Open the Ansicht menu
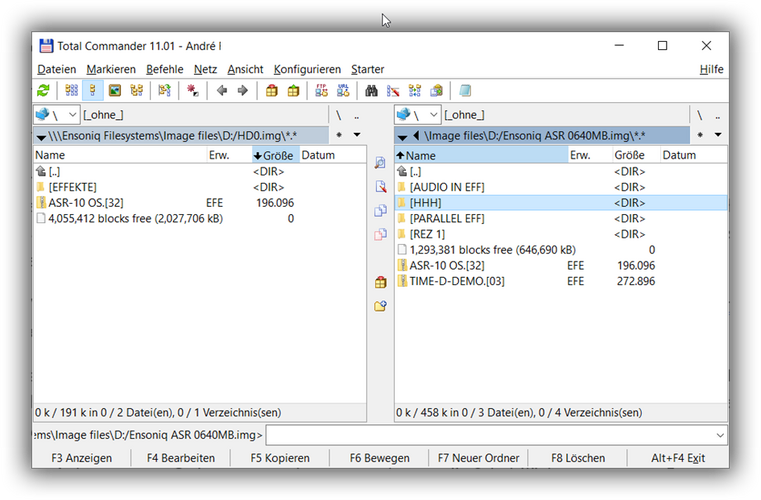Viewport: 761px width, 500px height. (245, 69)
